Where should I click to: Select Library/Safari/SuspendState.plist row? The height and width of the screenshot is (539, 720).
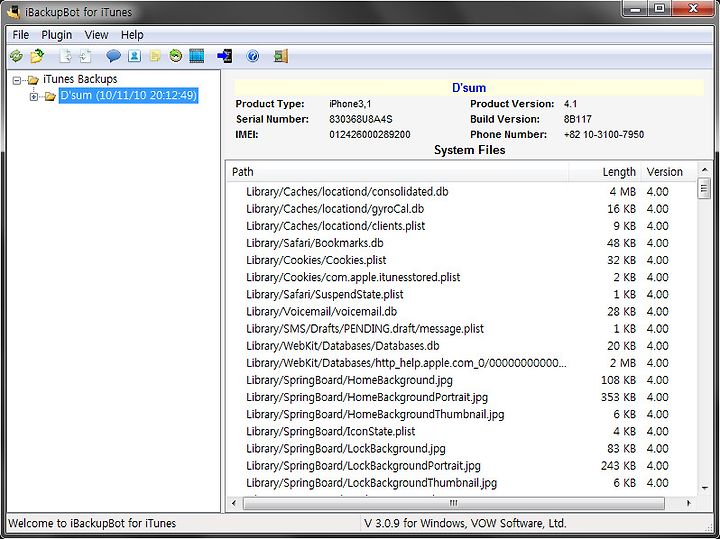(461, 294)
